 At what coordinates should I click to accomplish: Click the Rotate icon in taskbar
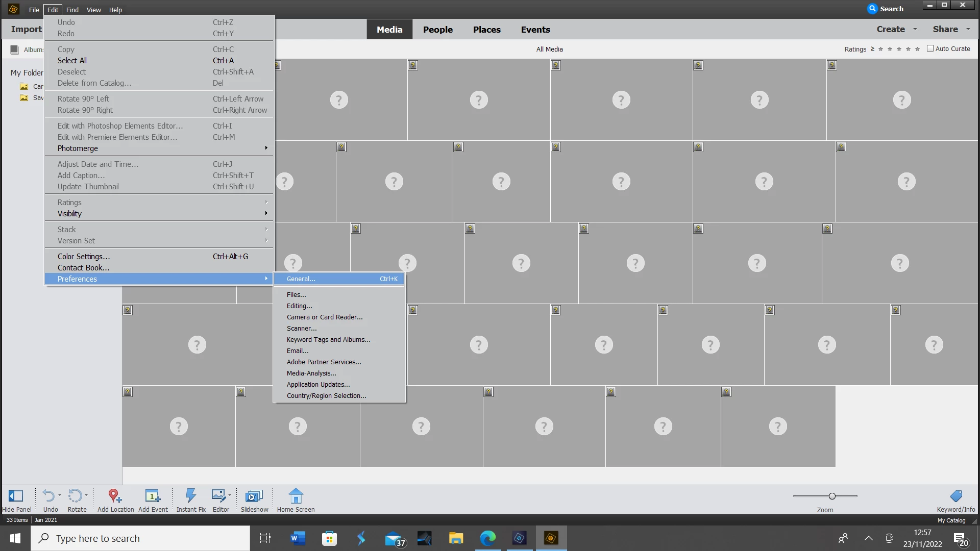click(75, 496)
